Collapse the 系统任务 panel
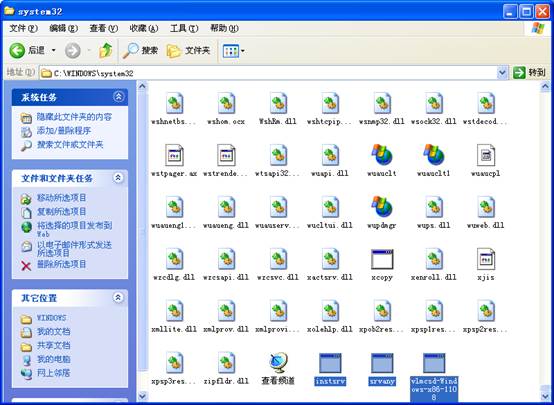Image resolution: width=554 pixels, height=405 pixels. (x=118, y=96)
